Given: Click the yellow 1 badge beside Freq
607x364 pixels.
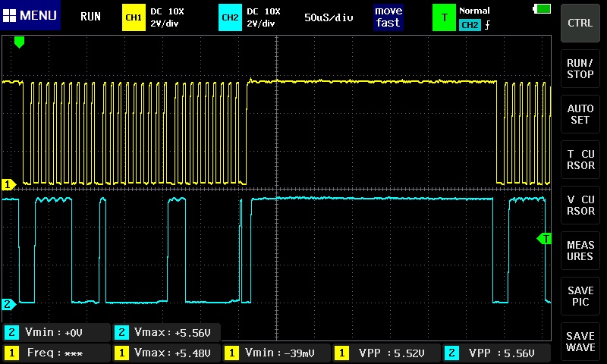Looking at the screenshot, I should coord(11,353).
